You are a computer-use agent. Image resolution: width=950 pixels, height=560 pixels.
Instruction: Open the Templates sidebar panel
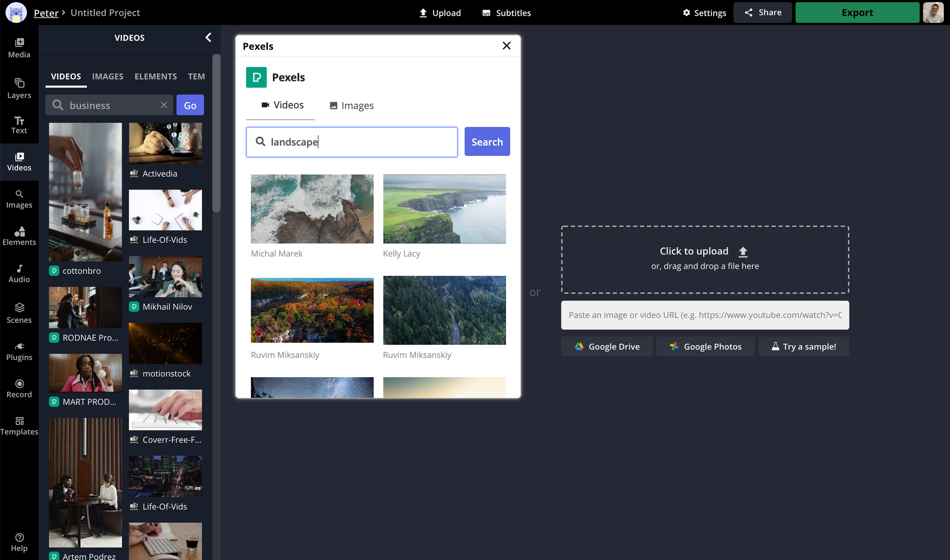pos(19,426)
